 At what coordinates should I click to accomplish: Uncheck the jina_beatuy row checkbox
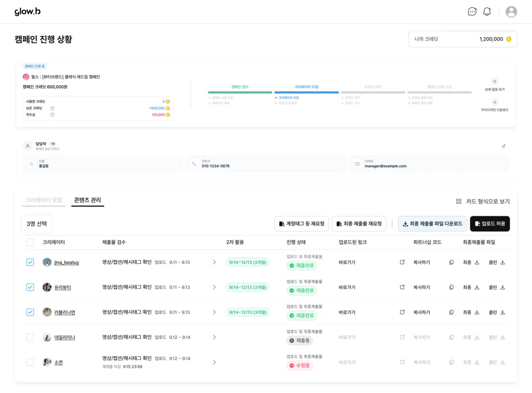point(30,262)
